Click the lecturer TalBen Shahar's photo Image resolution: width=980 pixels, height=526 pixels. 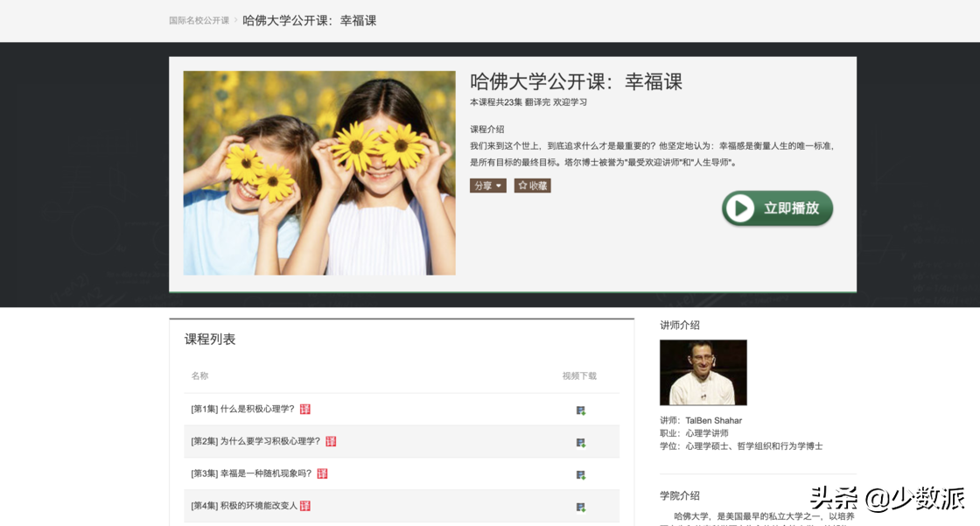point(703,370)
